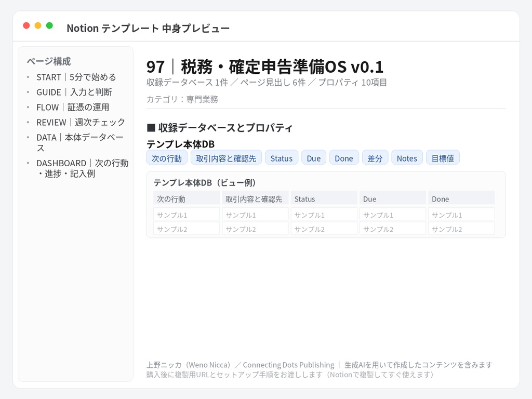Go to REVIEW｜週次チェック page
This screenshot has height=399, width=532.
coord(81,122)
